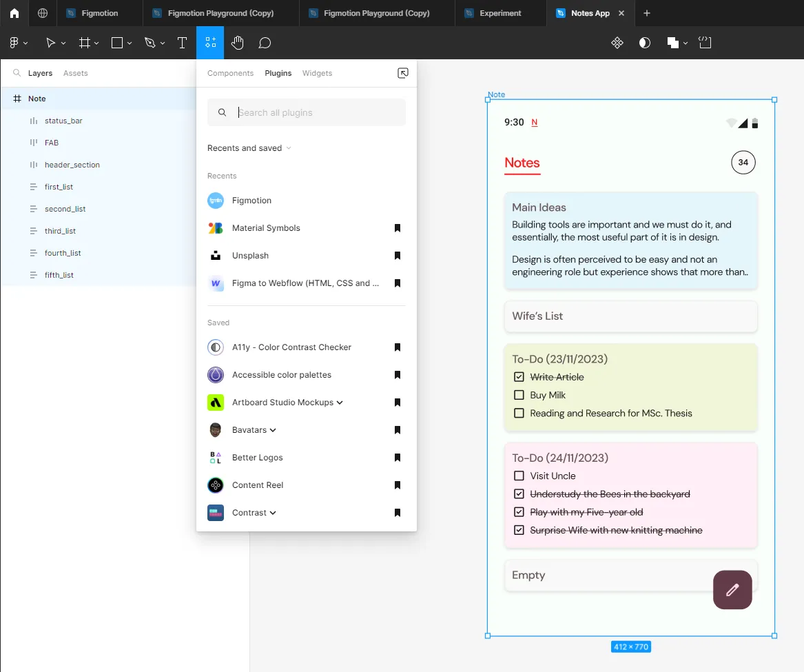
Task: Switch to the Widgets tab
Action: click(317, 73)
